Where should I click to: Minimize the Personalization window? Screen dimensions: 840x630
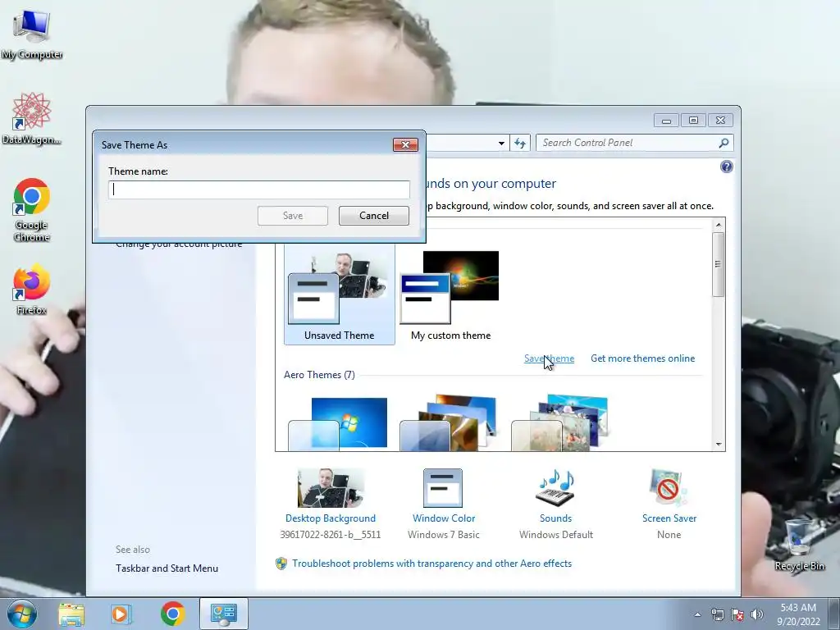click(x=666, y=121)
